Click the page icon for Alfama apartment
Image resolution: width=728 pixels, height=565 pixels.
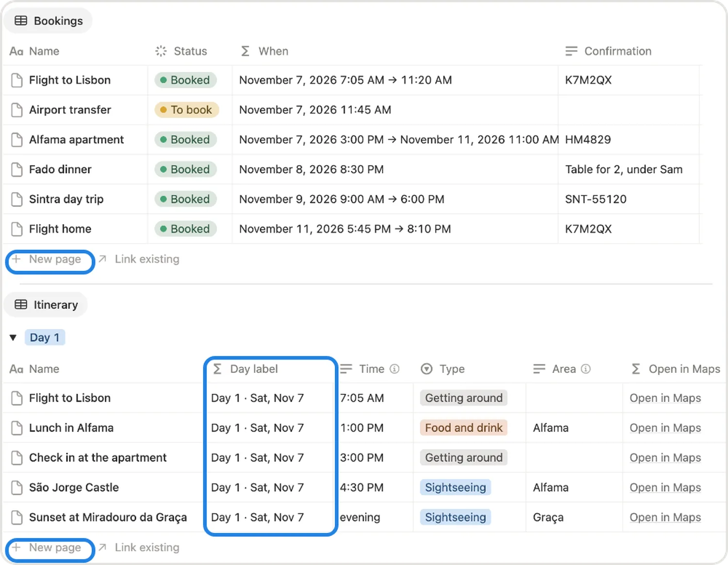[x=17, y=140]
